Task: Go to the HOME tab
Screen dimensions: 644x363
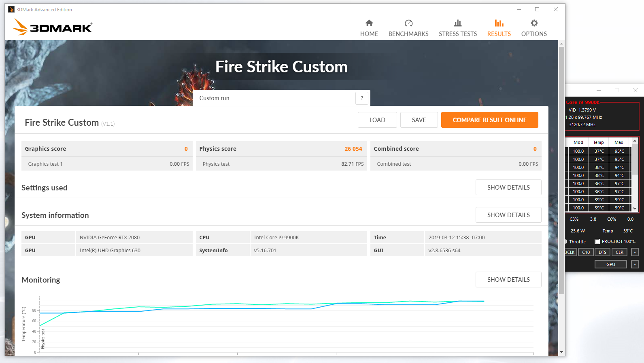Action: click(x=369, y=28)
